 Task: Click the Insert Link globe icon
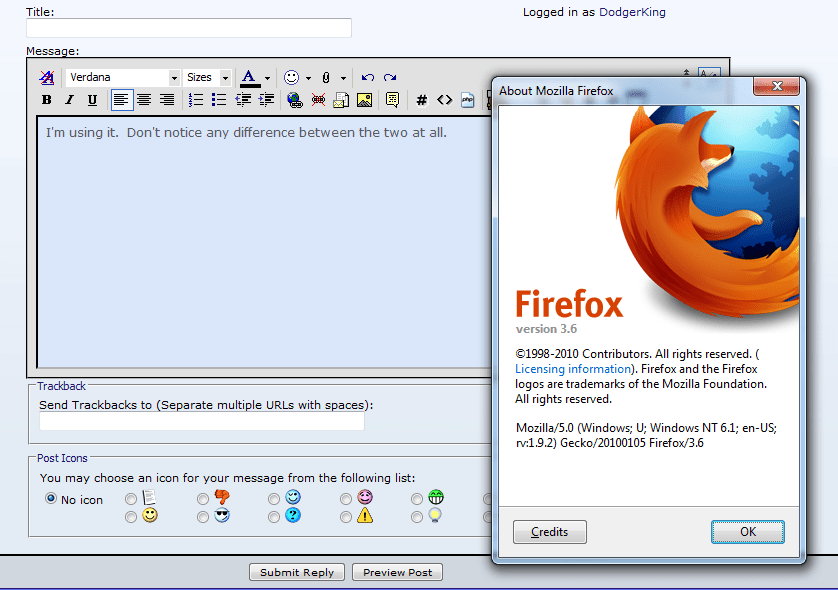(294, 100)
